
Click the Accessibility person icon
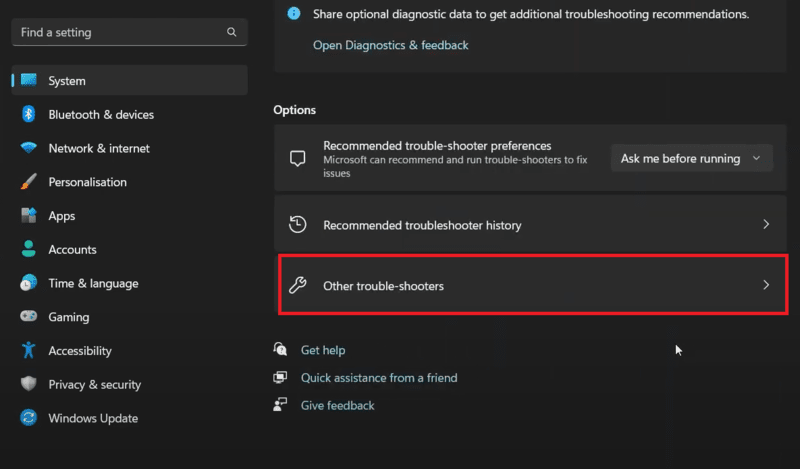pyautogui.click(x=29, y=351)
